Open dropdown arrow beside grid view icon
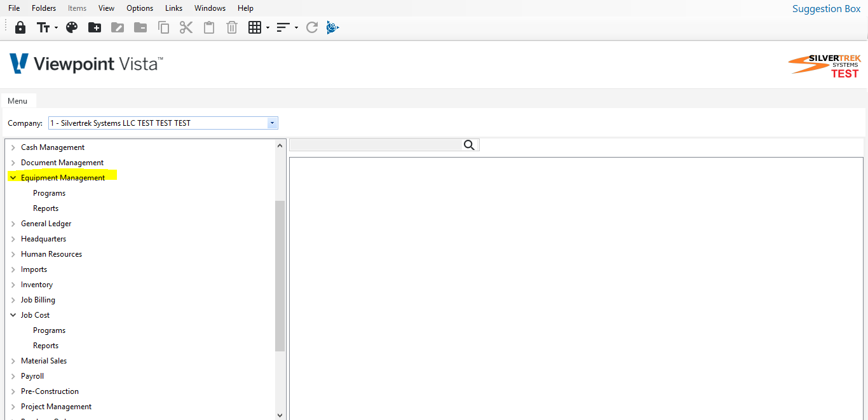 point(268,28)
